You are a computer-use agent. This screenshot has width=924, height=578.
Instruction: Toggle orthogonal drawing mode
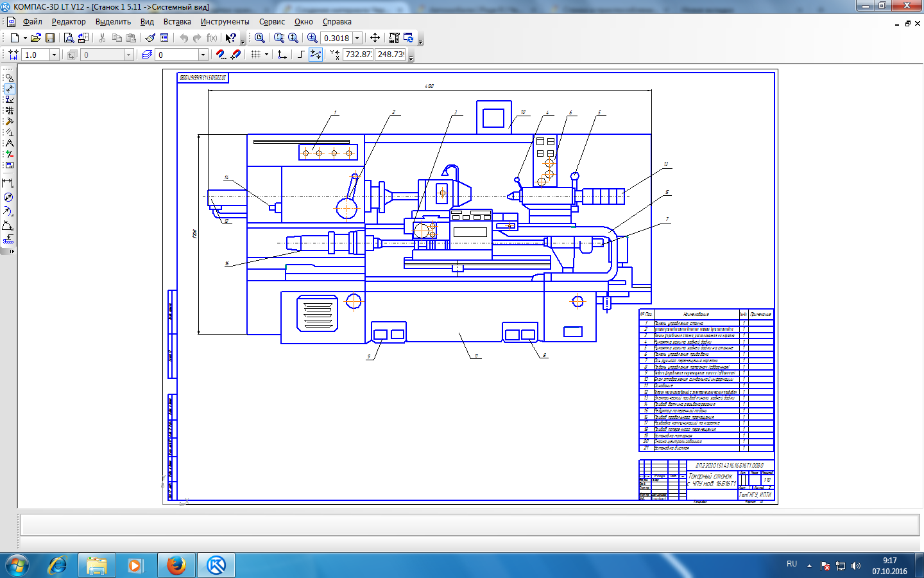(301, 55)
